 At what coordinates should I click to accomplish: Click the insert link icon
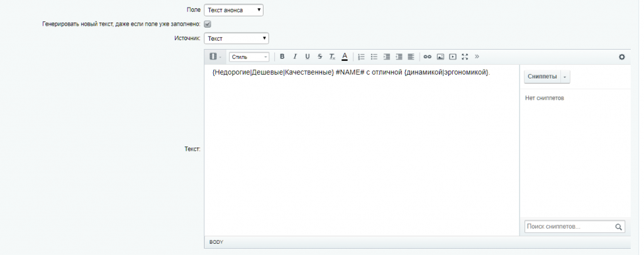point(428,57)
